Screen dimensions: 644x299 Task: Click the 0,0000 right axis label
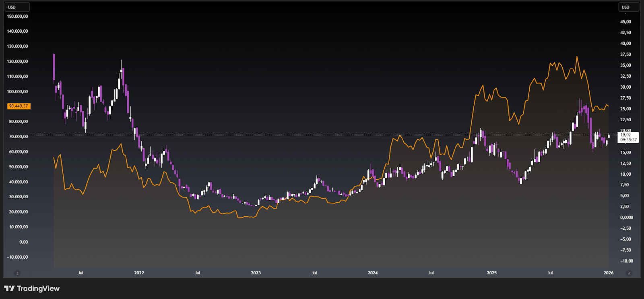627,217
